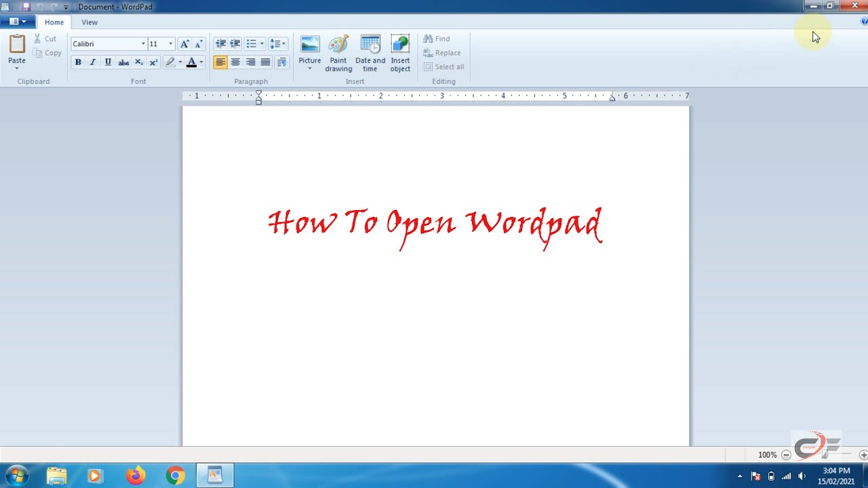Image resolution: width=868 pixels, height=488 pixels.
Task: Open the media player taskbar icon
Action: click(x=94, y=476)
